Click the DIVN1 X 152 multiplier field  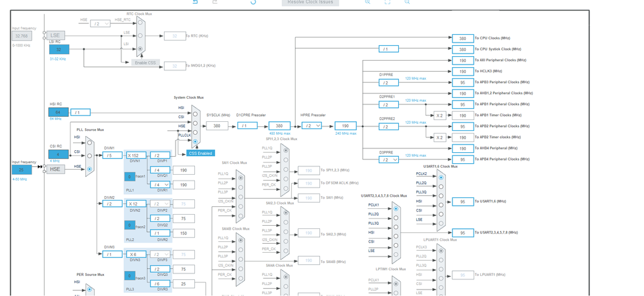point(136,155)
